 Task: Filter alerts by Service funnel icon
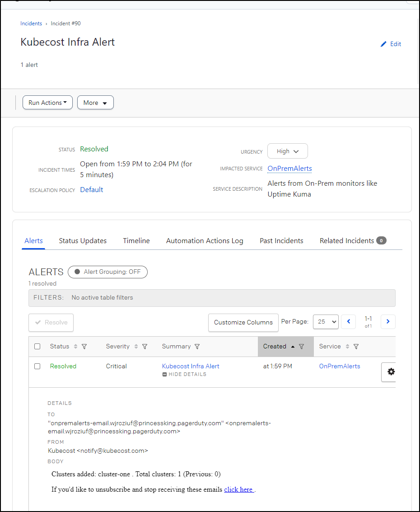tap(356, 347)
